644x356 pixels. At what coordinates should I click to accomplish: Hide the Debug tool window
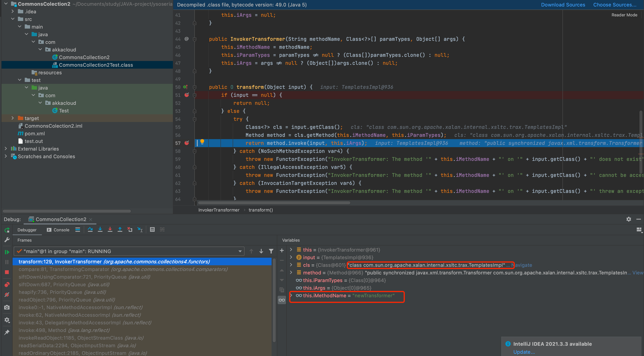pos(638,219)
